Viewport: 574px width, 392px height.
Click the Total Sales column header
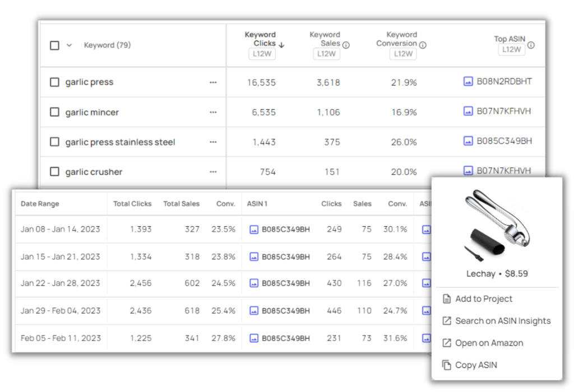[x=181, y=204]
